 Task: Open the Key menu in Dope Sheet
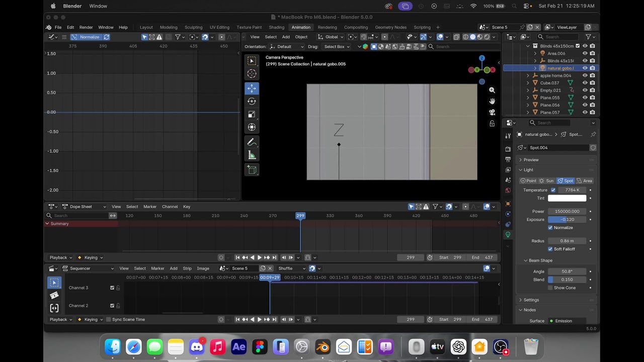tap(187, 207)
